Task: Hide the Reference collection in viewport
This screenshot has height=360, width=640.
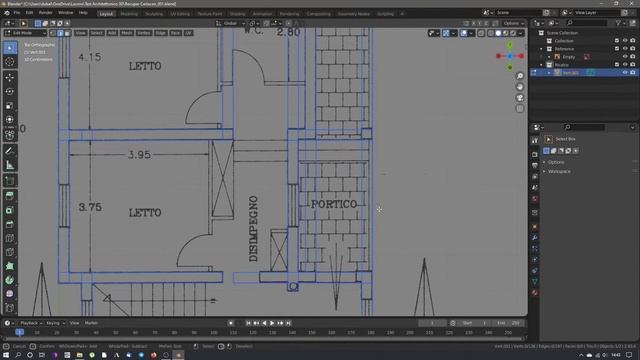Action: pyautogui.click(x=625, y=49)
